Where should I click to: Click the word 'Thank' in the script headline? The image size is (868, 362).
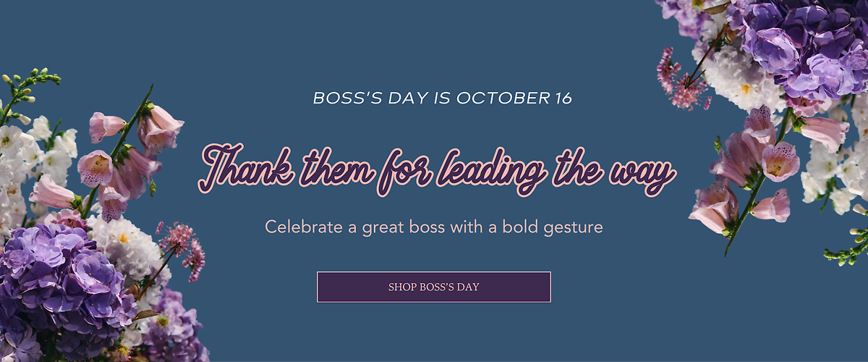(233, 167)
